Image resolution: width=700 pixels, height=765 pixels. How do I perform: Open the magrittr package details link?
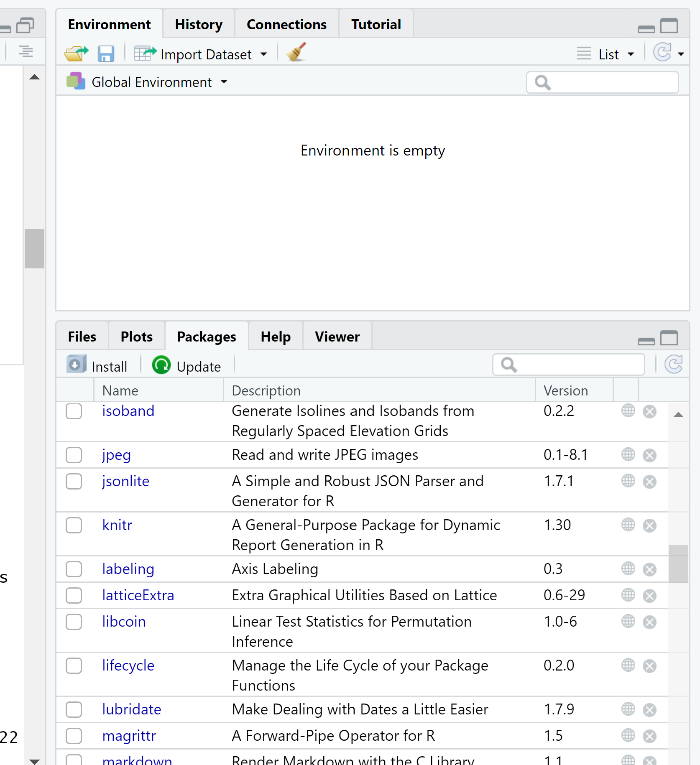tap(129, 736)
